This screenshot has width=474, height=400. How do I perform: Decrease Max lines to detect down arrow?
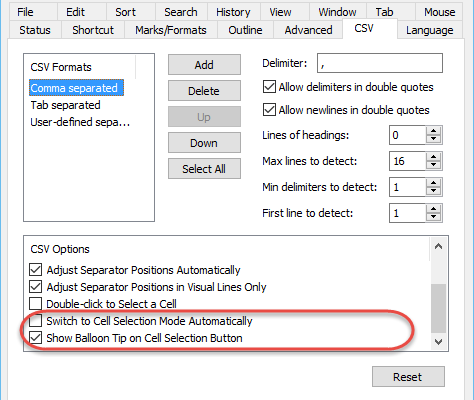pyautogui.click(x=433, y=165)
